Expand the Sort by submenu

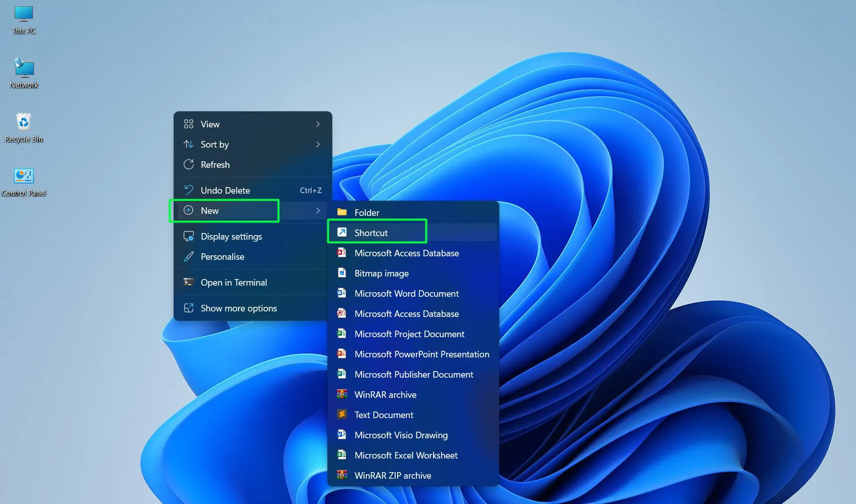pos(214,144)
